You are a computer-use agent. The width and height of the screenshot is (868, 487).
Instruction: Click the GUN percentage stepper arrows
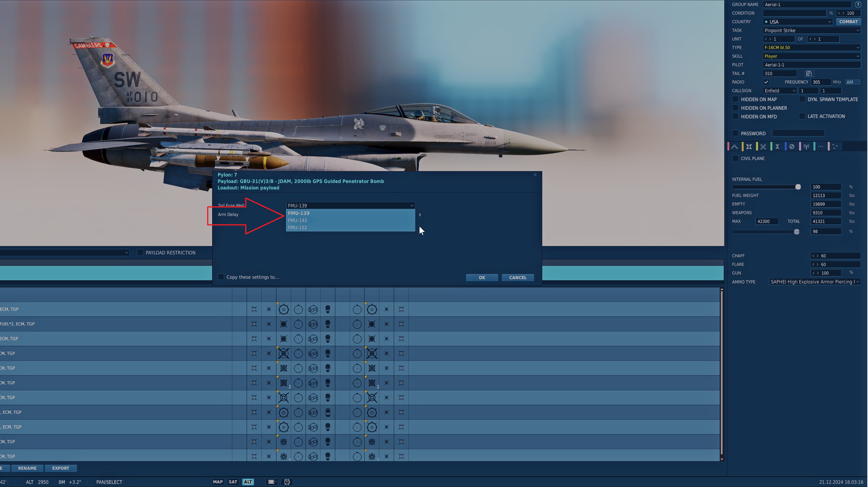(815, 273)
